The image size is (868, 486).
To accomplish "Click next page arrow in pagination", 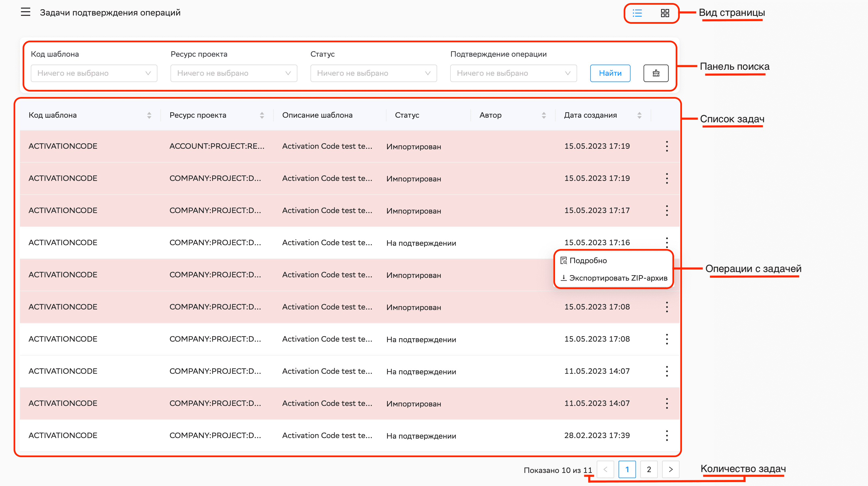I will click(671, 469).
